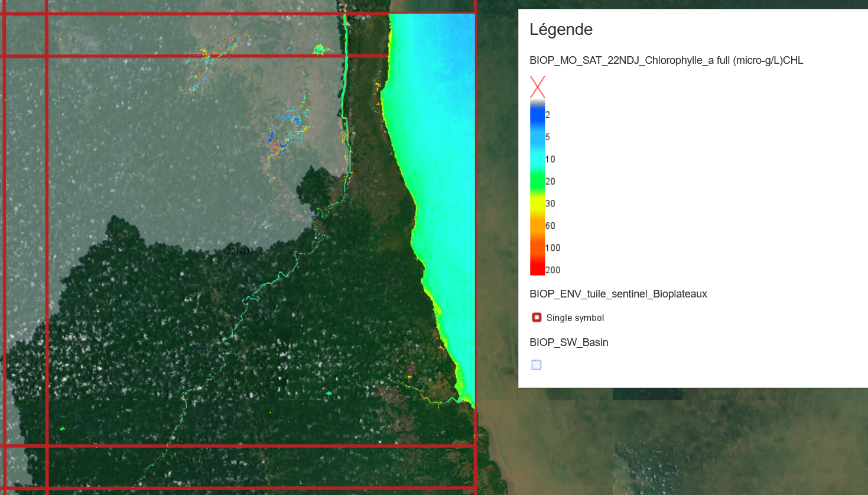Image resolution: width=868 pixels, height=495 pixels.
Task: Click the value label 100 in the legend
Action: [x=552, y=248]
